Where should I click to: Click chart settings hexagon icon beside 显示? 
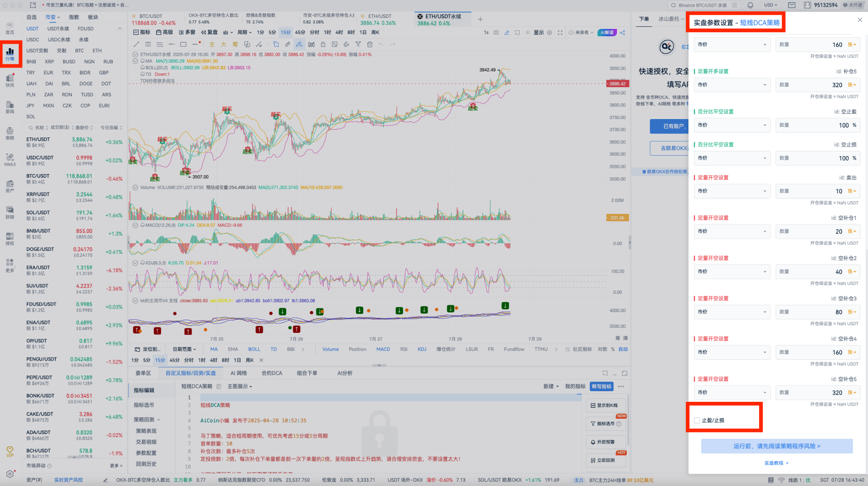[549, 32]
